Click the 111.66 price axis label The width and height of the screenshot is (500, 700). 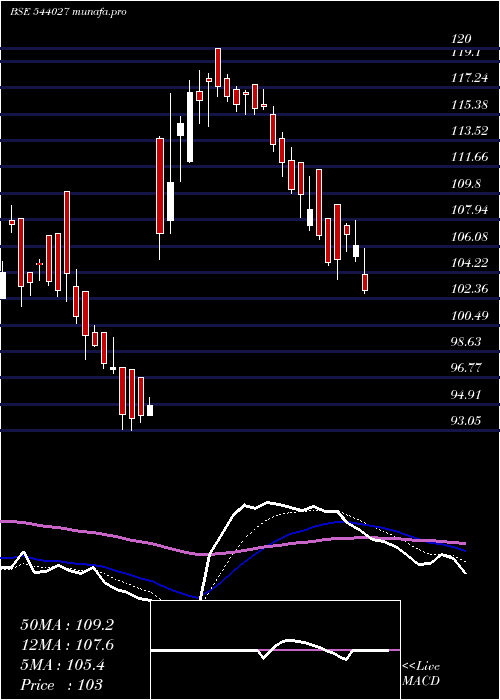point(470,157)
